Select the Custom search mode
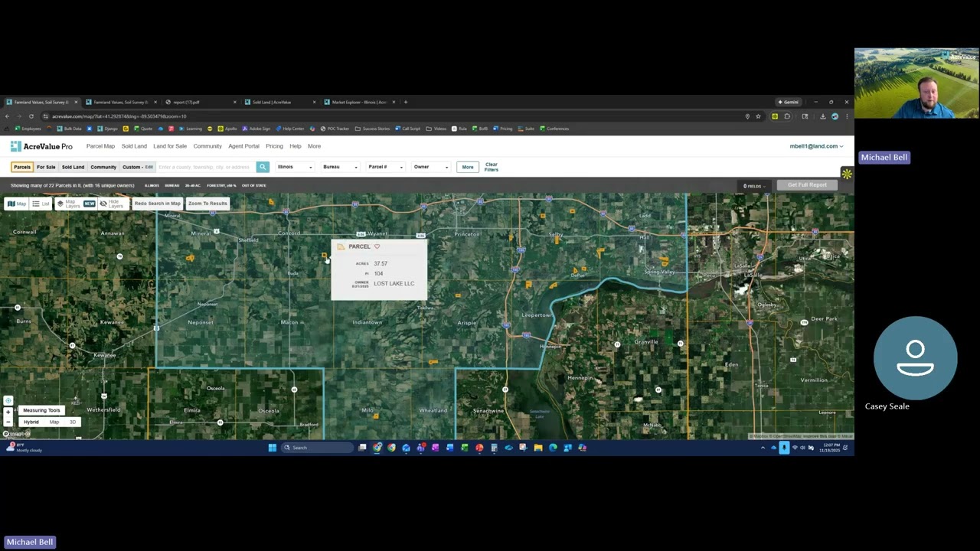This screenshot has height=551, width=980. (x=137, y=167)
